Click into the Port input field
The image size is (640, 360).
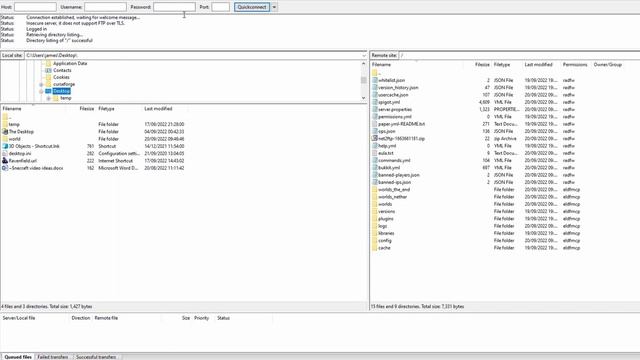click(220, 7)
